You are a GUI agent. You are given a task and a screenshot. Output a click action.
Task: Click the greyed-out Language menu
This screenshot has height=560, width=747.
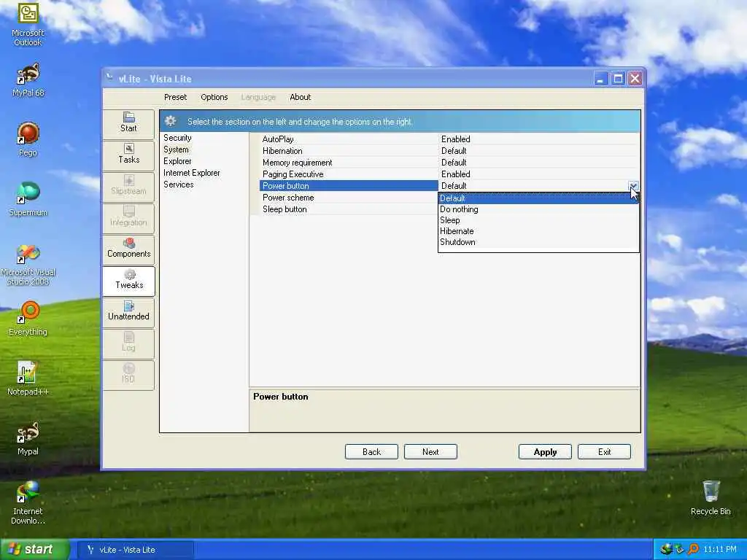[258, 97]
